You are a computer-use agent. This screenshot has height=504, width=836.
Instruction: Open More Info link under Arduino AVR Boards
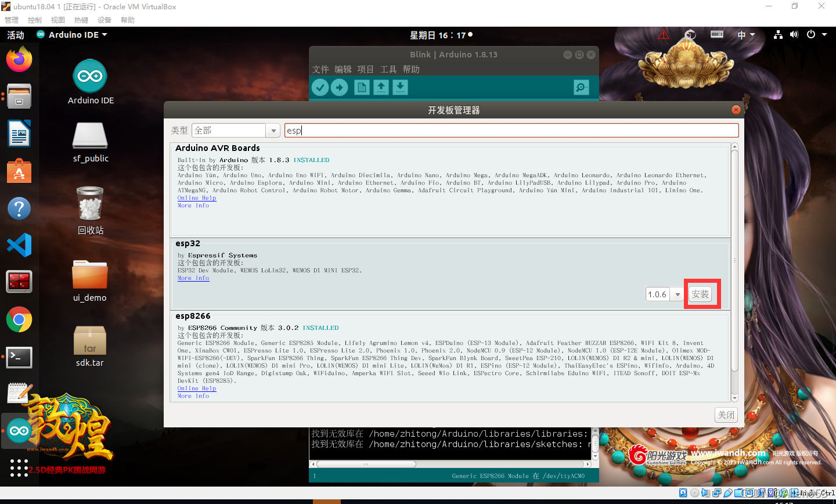click(193, 206)
